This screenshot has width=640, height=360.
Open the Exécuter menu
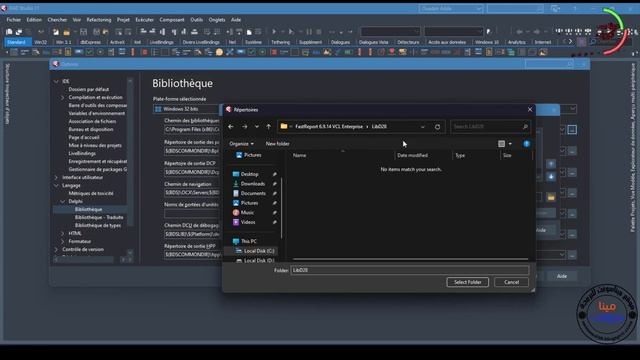(x=144, y=20)
